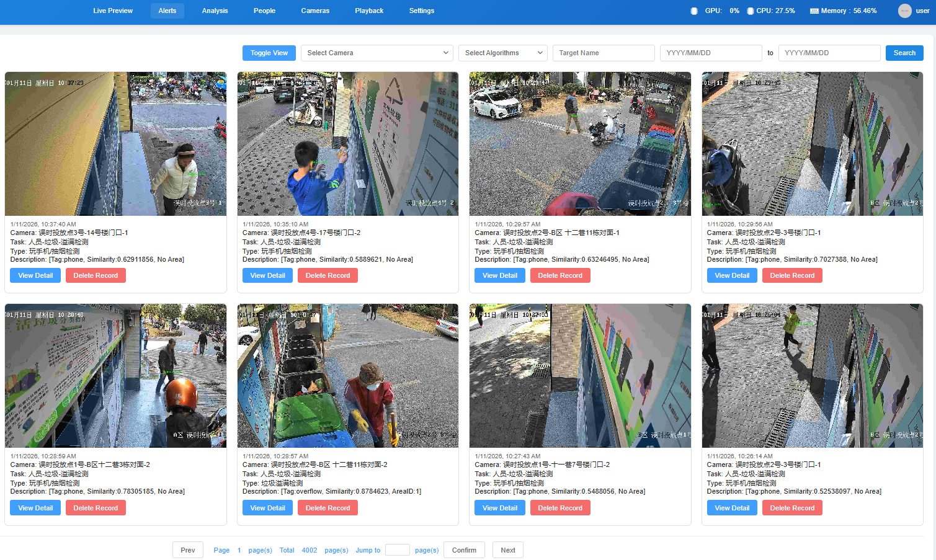The width and height of the screenshot is (936, 560).
Task: Go to Next page of alerts
Action: [x=508, y=550]
